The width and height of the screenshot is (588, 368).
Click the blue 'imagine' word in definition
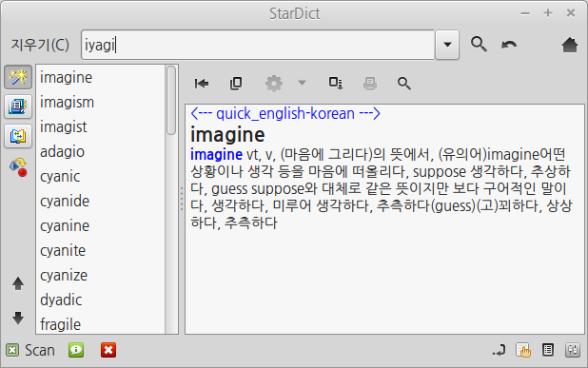tap(216, 154)
